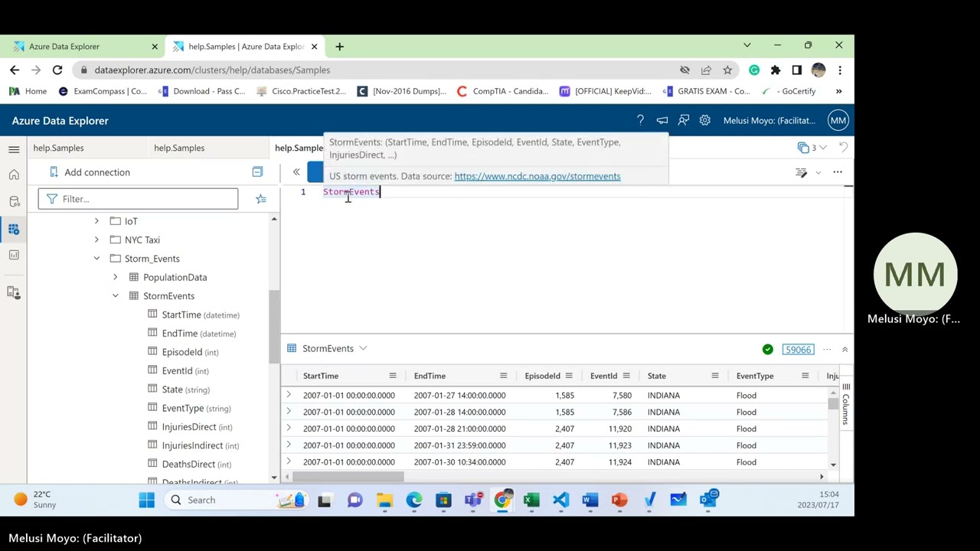Collapse all items in connection pane
This screenshot has width=980, height=551.
pyautogui.click(x=257, y=172)
